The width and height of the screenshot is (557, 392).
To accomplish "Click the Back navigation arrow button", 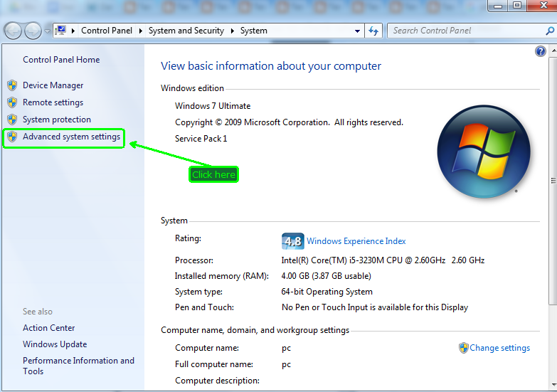I will click(12, 31).
